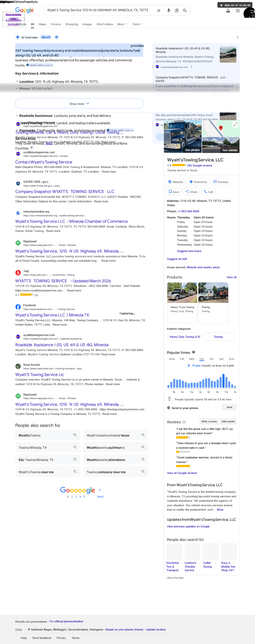Open Products View all link

231,277
